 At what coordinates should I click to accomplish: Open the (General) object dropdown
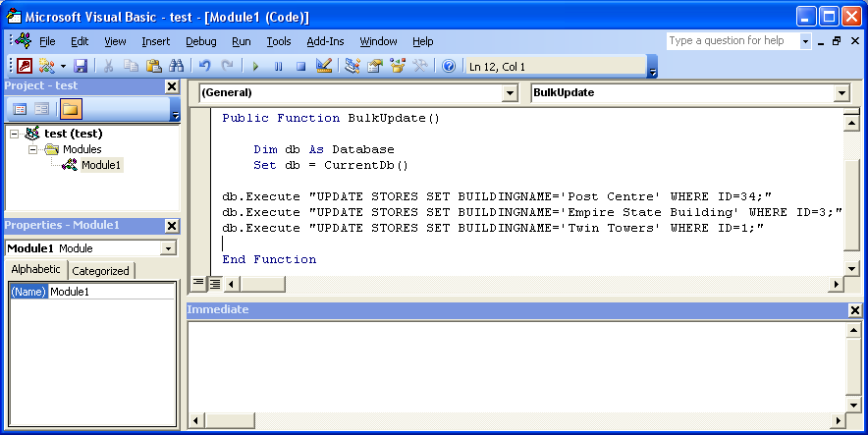click(511, 93)
